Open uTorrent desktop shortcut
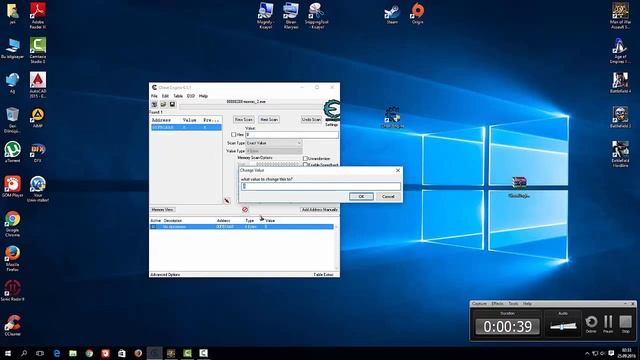640x360 pixels. pyautogui.click(x=12, y=152)
